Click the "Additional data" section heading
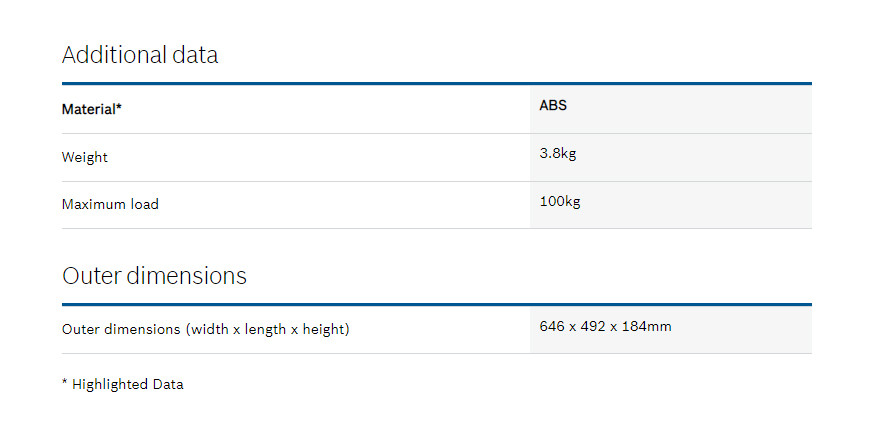Image resolution: width=879 pixels, height=440 pixels. 140,55
